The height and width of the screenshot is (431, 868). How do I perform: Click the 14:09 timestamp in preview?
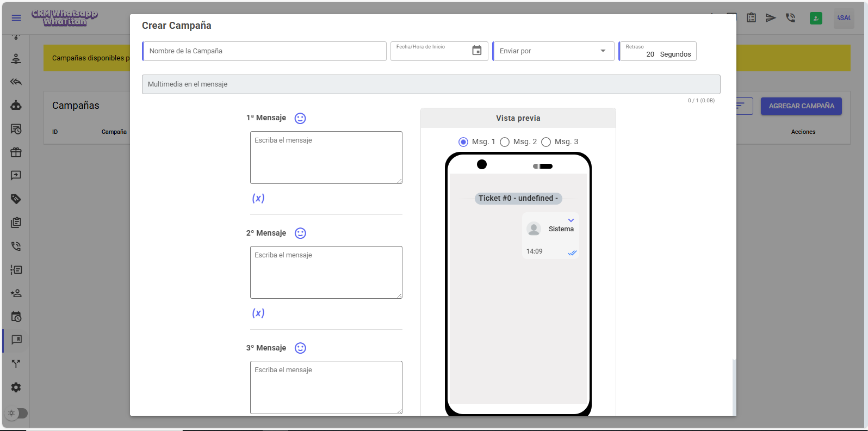[x=535, y=251]
